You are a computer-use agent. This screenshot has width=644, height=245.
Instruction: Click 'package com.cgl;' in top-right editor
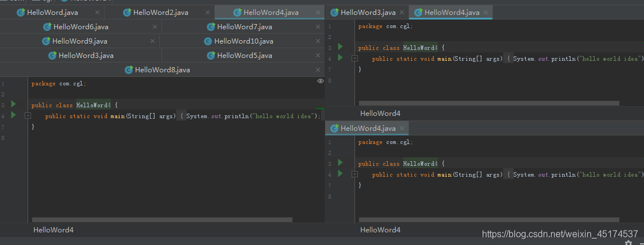385,26
